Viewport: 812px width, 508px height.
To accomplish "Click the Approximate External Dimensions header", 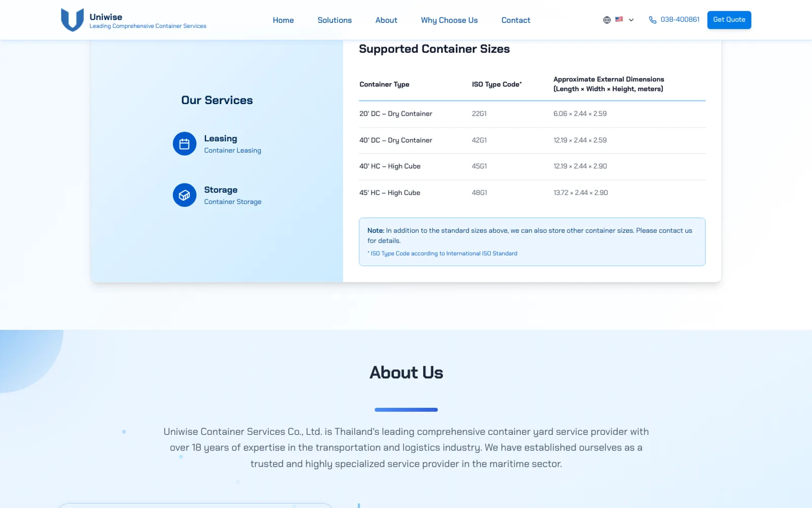I will point(608,84).
